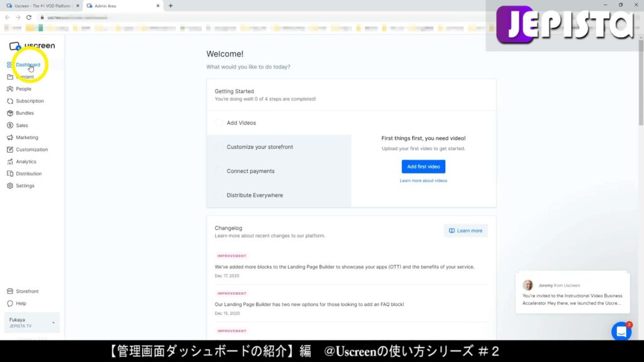Select Customize your storefront step text

pos(260,147)
